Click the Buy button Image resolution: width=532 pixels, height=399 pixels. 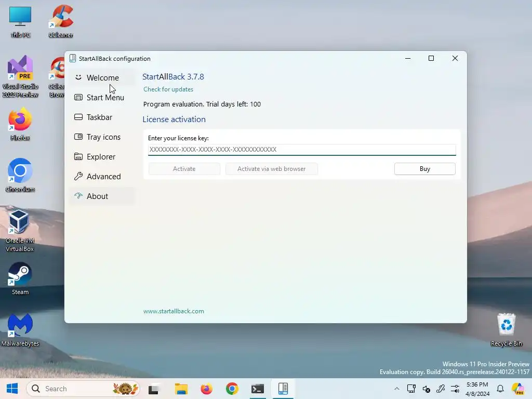[425, 169]
